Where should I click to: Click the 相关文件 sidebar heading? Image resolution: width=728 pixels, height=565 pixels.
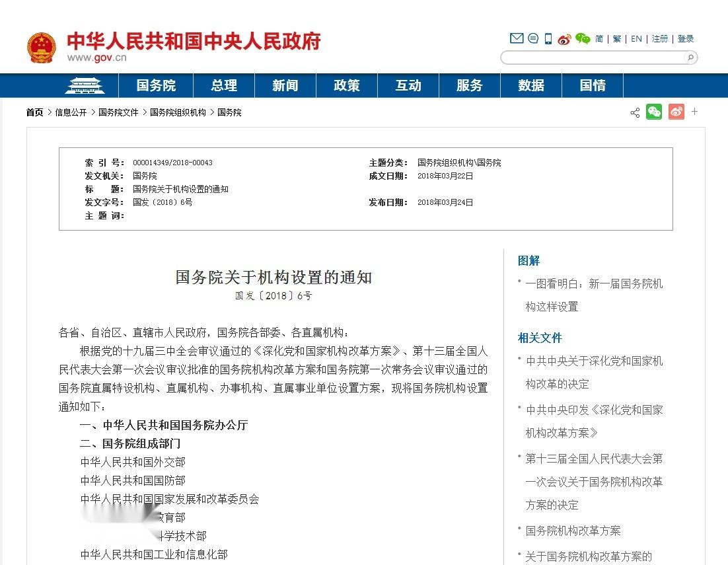[x=540, y=338]
